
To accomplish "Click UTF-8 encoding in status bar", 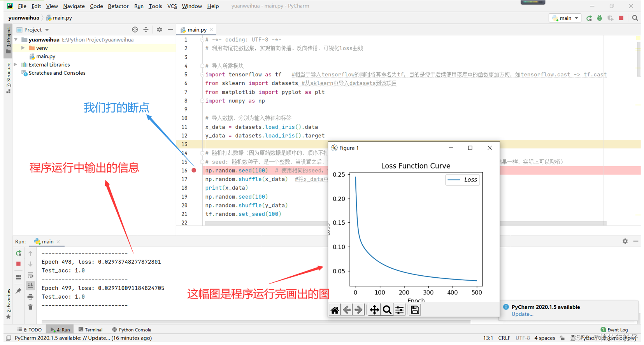I will (522, 338).
